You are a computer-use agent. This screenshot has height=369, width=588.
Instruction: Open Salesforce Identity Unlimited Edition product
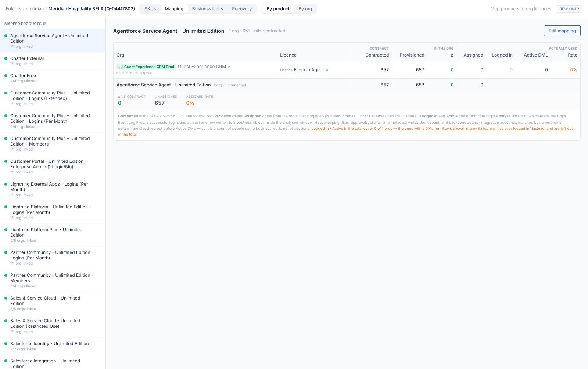[x=53, y=346]
